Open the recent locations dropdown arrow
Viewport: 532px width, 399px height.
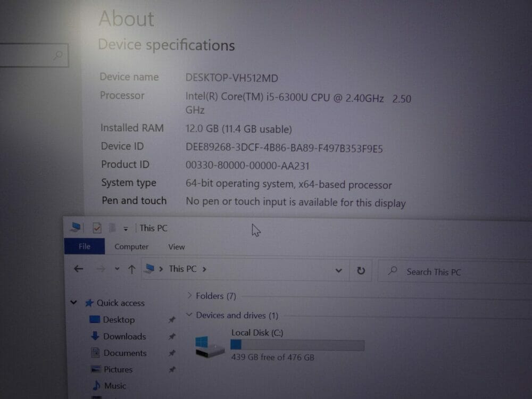tap(117, 269)
